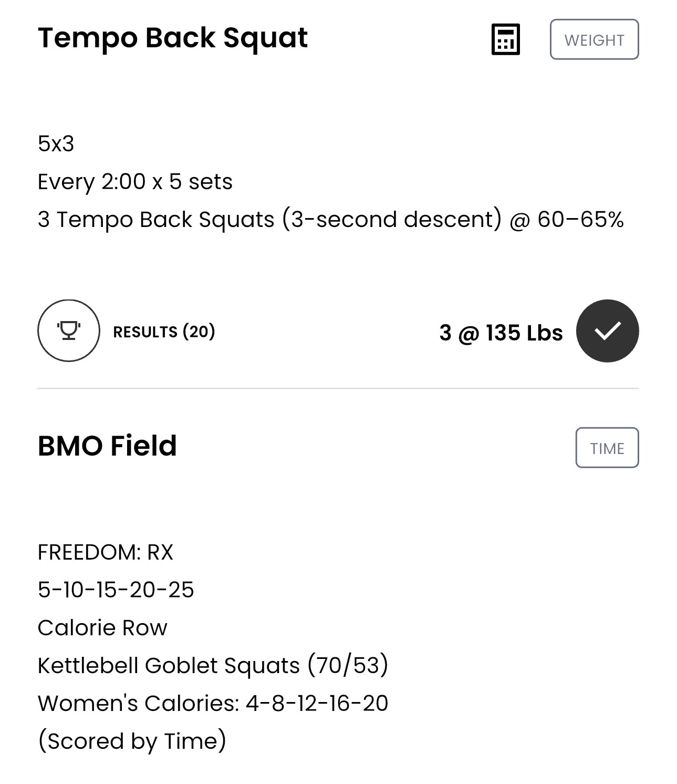Tap the Women's Calories 4-8-12-16-20 line
This screenshot has height=784, width=677.
[213, 703]
